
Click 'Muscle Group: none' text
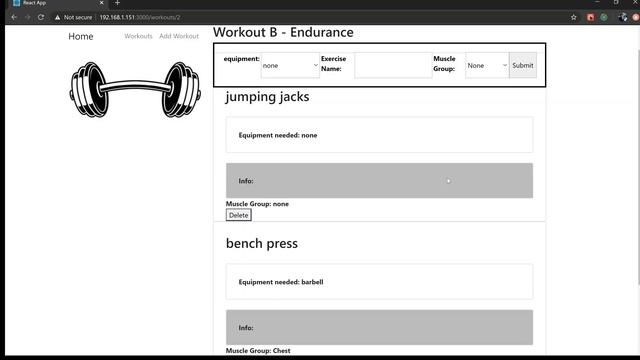click(x=257, y=204)
